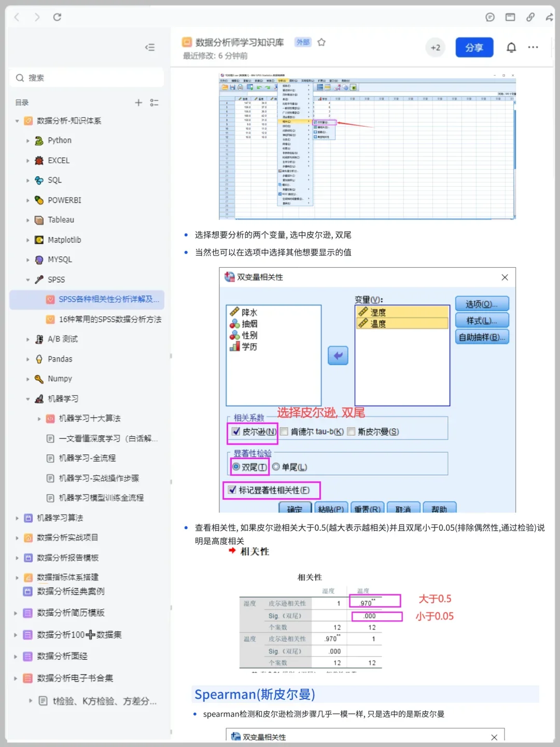Star the 数据分析师学习知识库 document
The image size is (560, 747).
(x=321, y=43)
